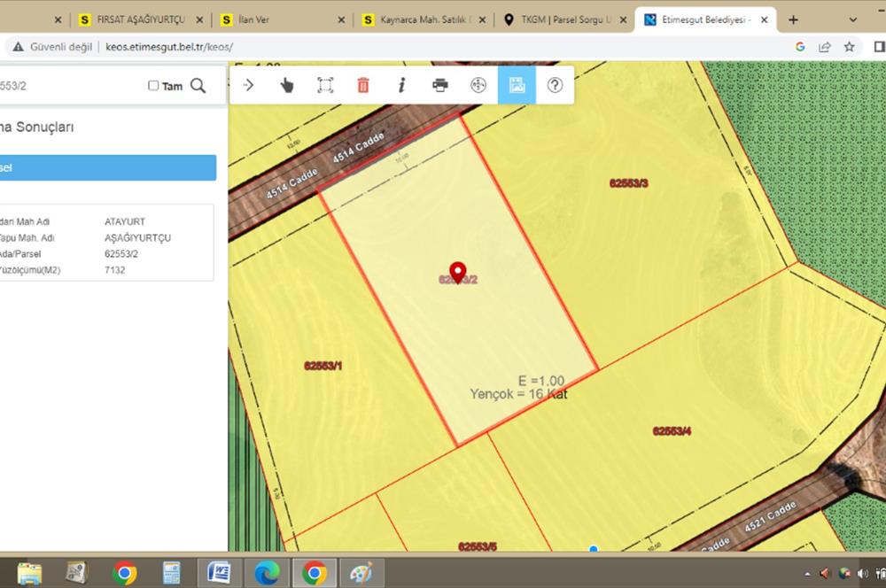This screenshot has height=588, width=886.
Task: Click the red location pin marker
Action: 458,271
